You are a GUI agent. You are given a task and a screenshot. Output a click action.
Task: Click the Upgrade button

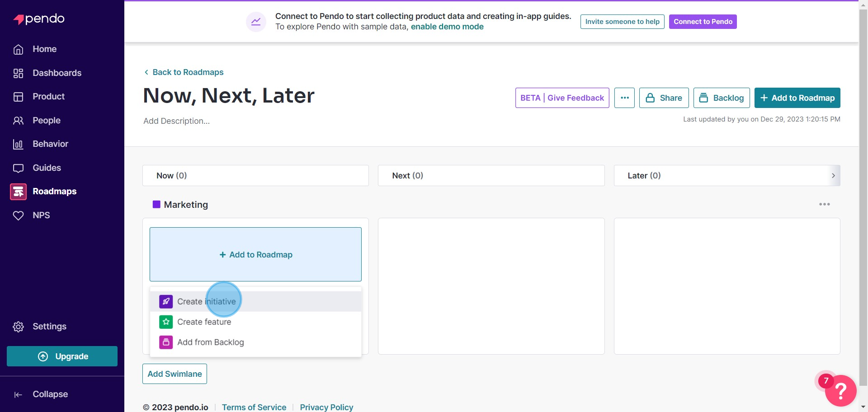pos(62,356)
